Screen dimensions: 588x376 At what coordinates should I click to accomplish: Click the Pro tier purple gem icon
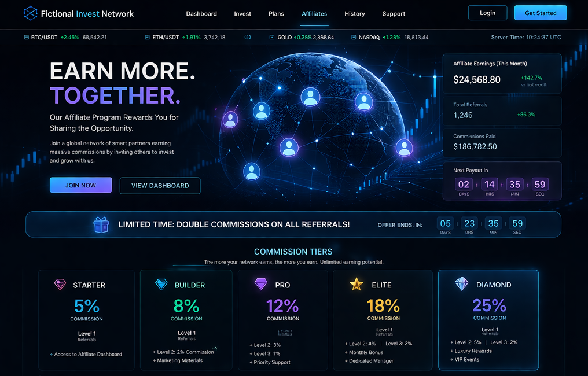(261, 285)
